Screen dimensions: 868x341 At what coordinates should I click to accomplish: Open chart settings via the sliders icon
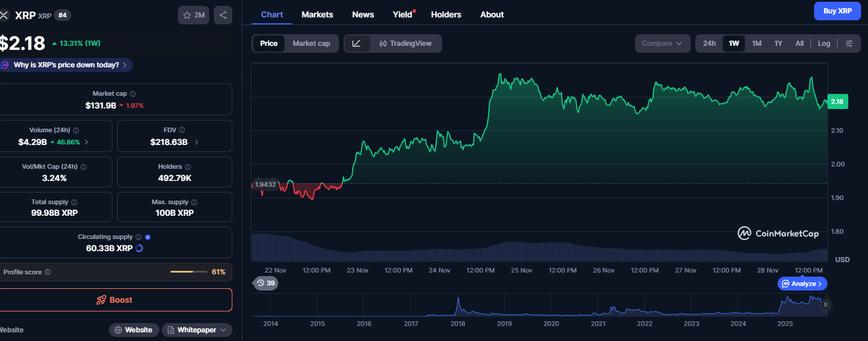click(849, 43)
